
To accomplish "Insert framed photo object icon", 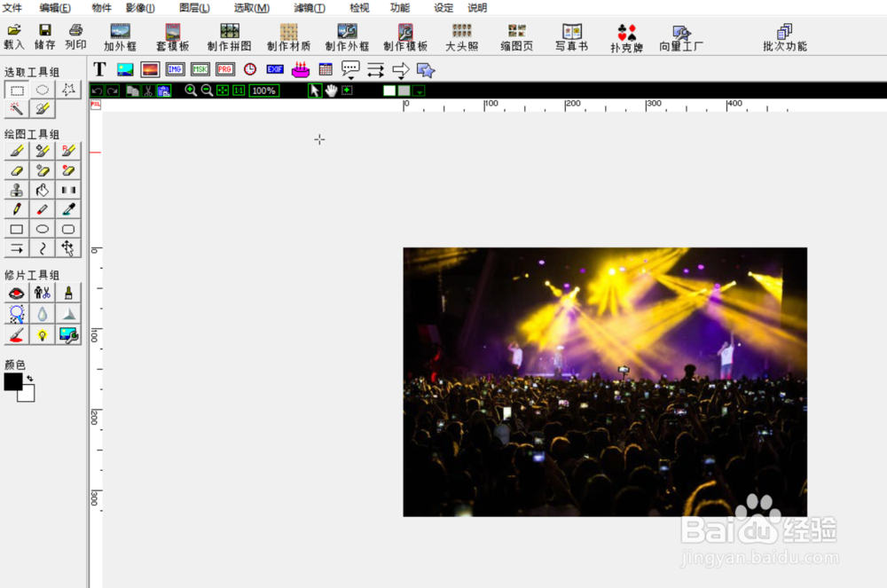I will [x=150, y=69].
